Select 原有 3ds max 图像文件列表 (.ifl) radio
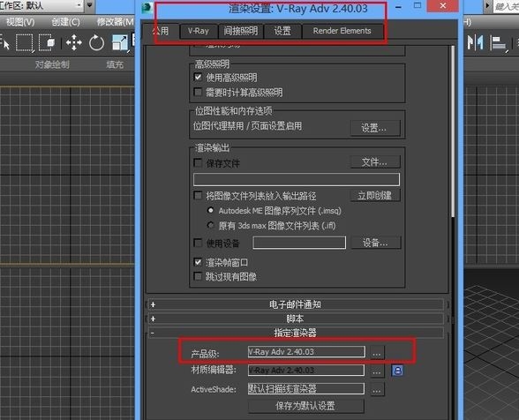This screenshot has width=519, height=420. pyautogui.click(x=210, y=225)
